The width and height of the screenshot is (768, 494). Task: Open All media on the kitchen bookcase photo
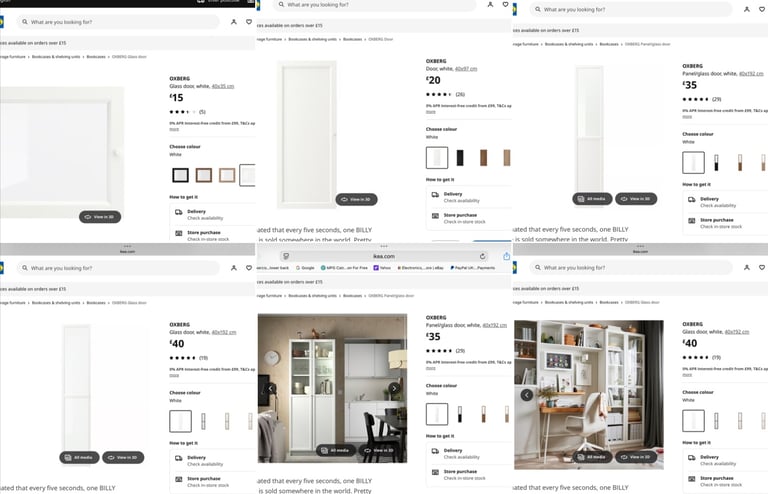[x=336, y=450]
